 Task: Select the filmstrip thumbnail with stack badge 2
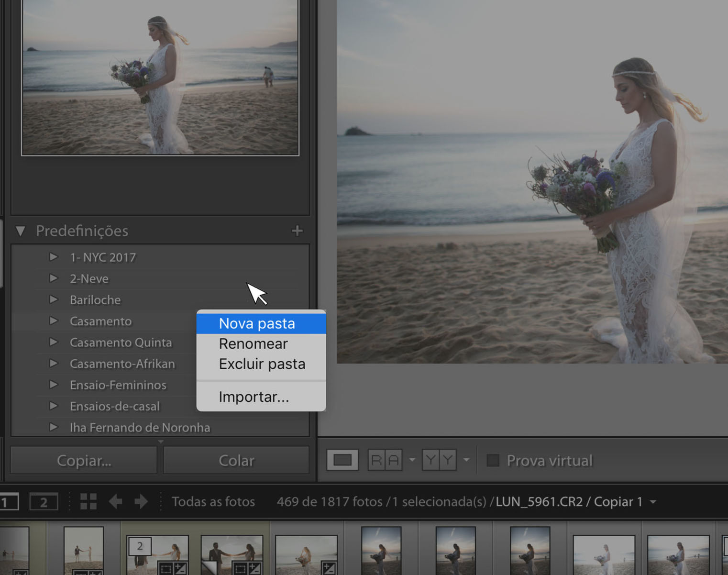pos(158,555)
